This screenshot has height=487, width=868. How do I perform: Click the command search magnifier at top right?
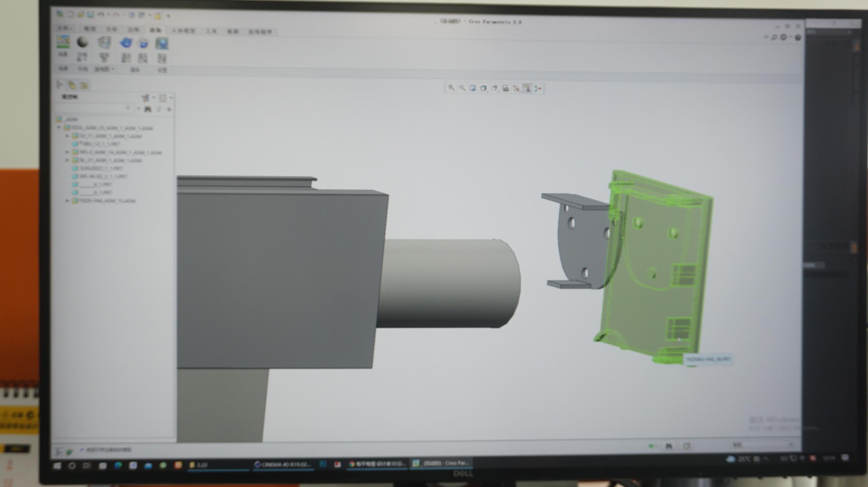point(774,37)
